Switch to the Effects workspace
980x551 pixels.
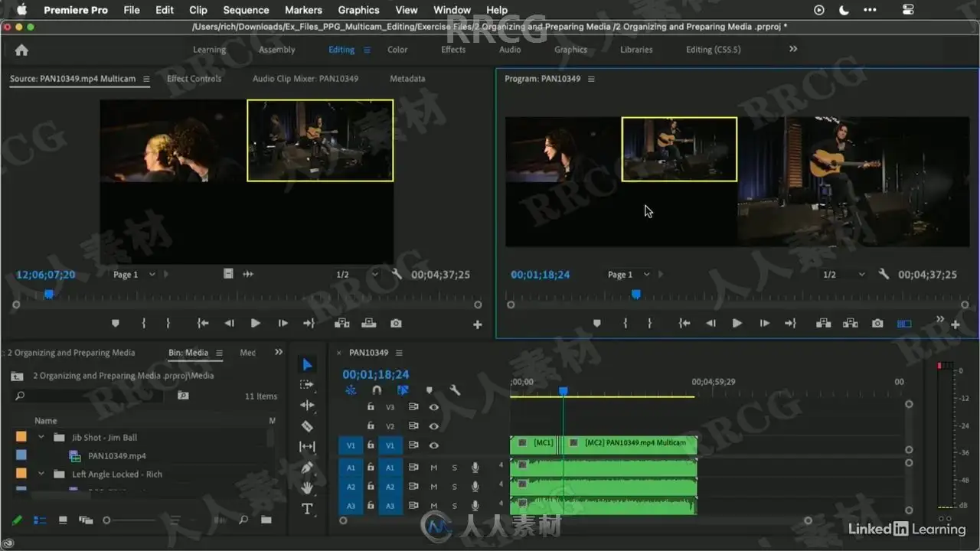tap(453, 50)
